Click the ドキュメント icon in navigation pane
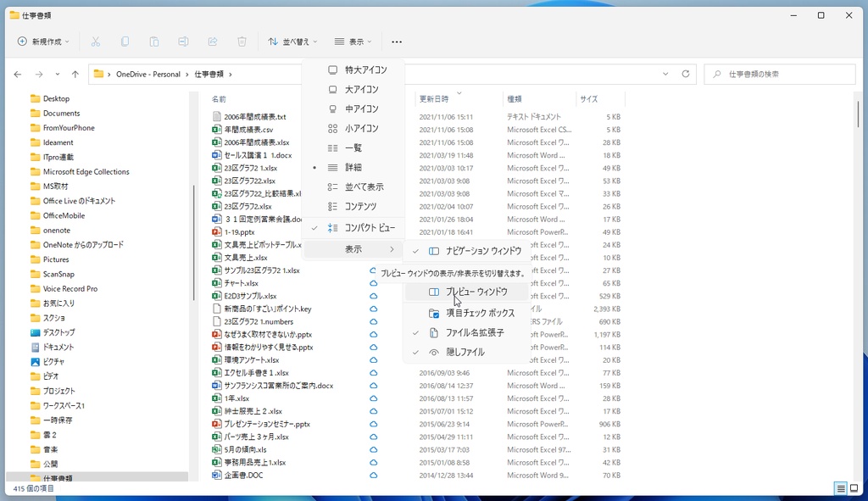This screenshot has width=868, height=501. (36, 347)
